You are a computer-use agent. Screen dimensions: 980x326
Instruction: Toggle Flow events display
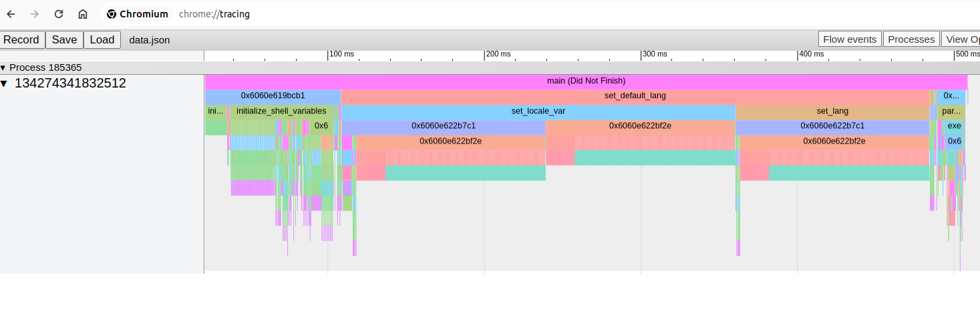(849, 39)
